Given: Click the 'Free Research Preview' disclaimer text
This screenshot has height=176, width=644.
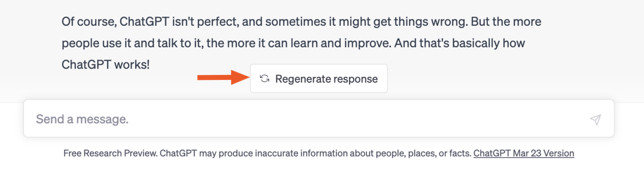Looking at the screenshot, I should (x=110, y=153).
